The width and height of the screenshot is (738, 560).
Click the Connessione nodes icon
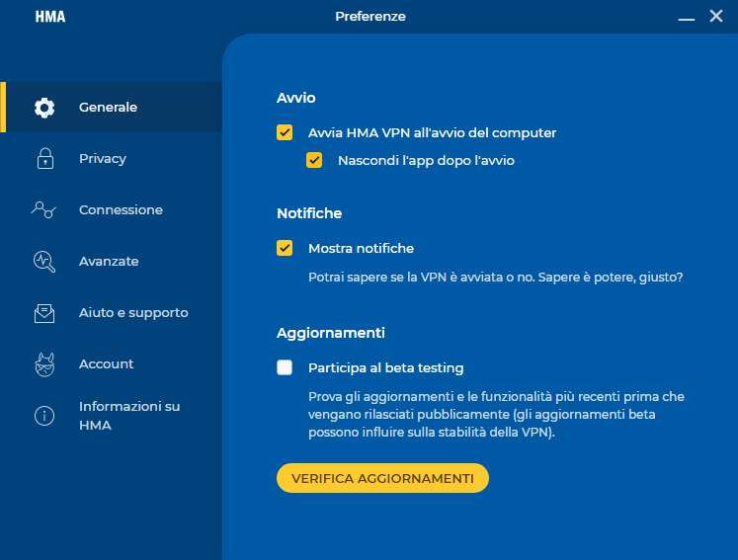(43, 210)
